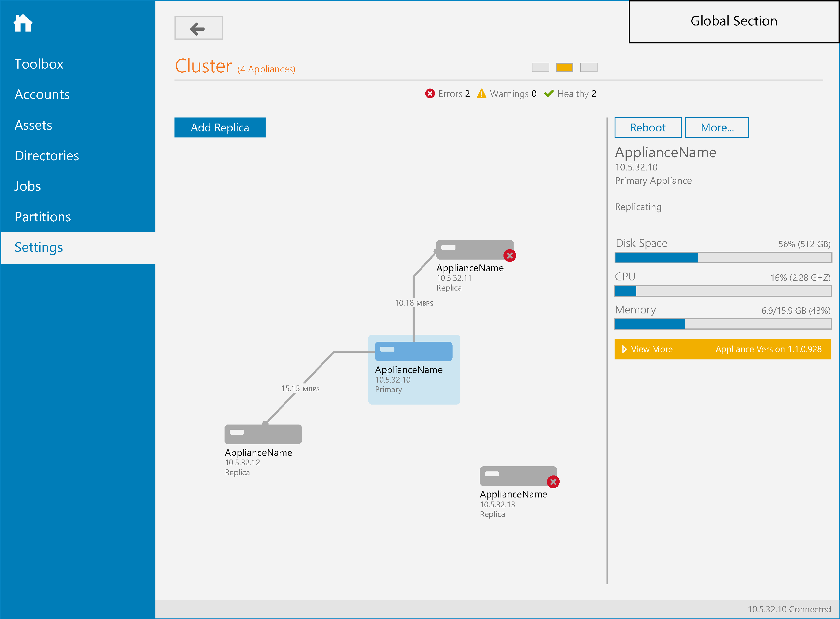This screenshot has height=619, width=840.
Task: Go to the Home icon
Action: 23,23
